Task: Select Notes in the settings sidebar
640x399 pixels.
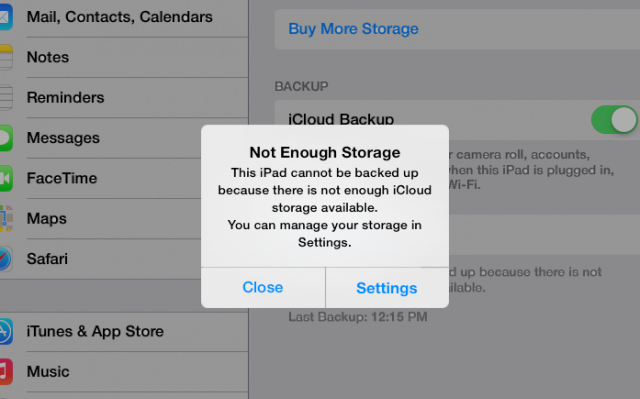Action: pyautogui.click(x=124, y=58)
